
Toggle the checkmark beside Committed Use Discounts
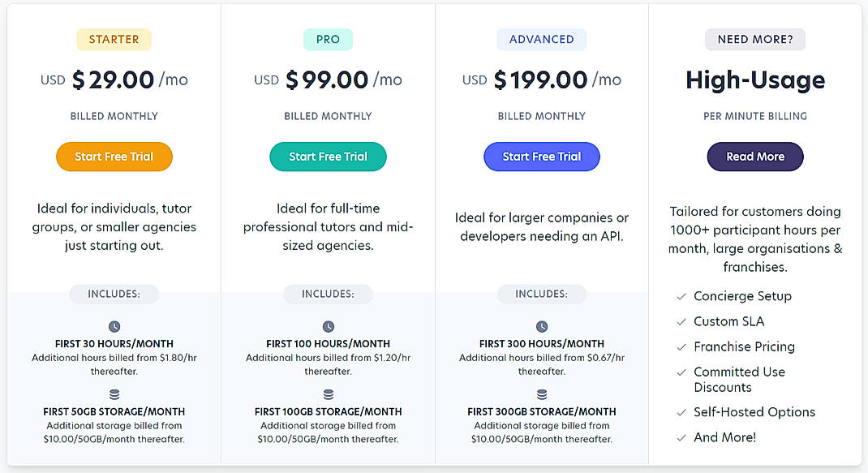[681, 372]
